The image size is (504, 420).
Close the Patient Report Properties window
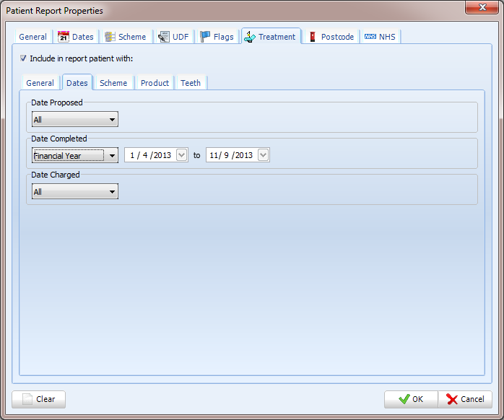(x=482, y=7)
